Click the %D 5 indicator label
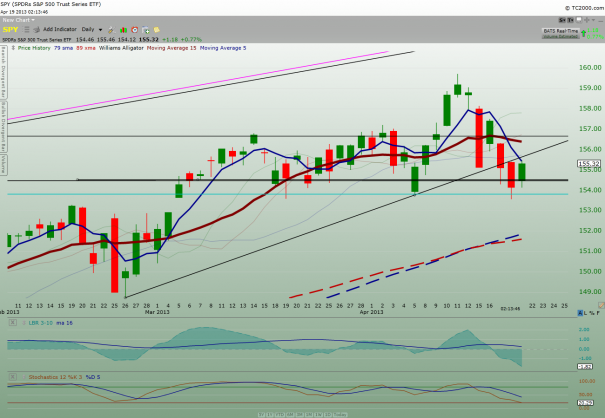The image size is (605, 418). [x=93, y=377]
